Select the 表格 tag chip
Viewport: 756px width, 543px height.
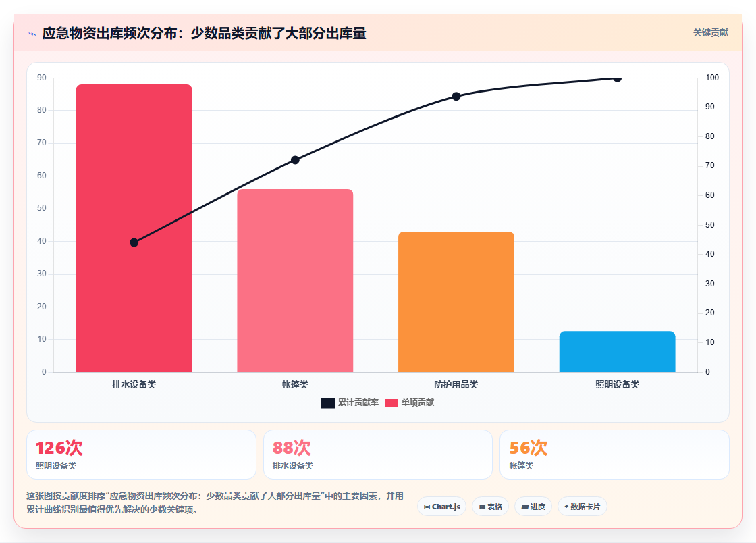click(x=490, y=507)
